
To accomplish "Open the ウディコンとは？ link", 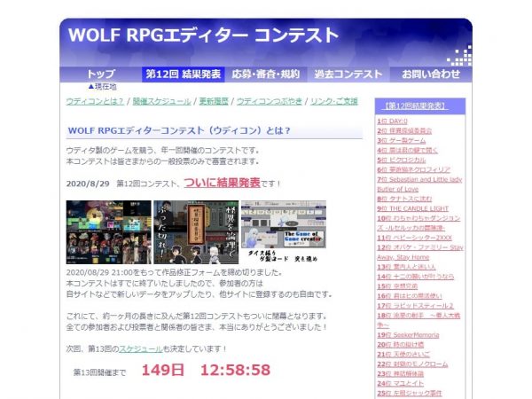I will pos(95,101).
